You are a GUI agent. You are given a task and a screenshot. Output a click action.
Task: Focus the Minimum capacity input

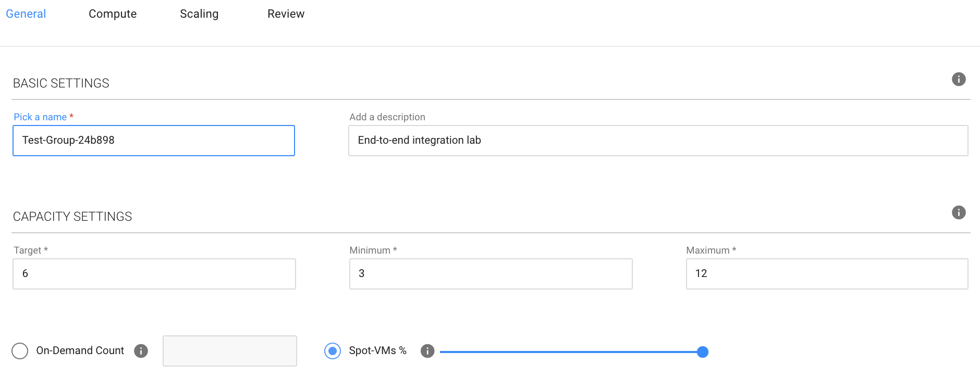(x=491, y=274)
